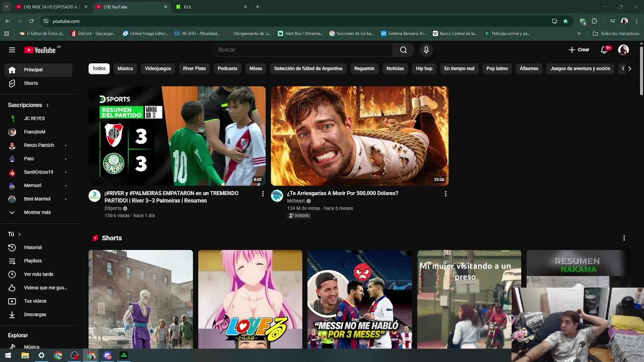Viewport: 644px width, 362px height.
Task: Go back in Chrome
Action: click(7, 21)
